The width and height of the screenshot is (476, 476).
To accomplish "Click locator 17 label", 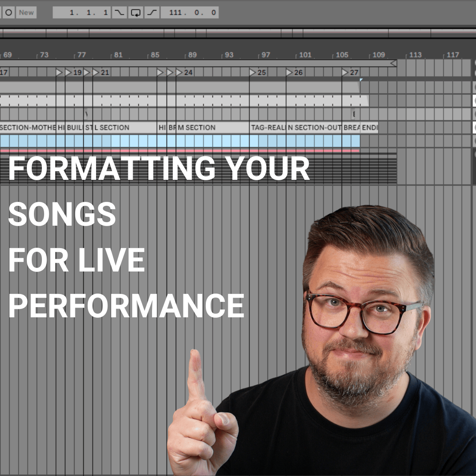I will click(4, 72).
